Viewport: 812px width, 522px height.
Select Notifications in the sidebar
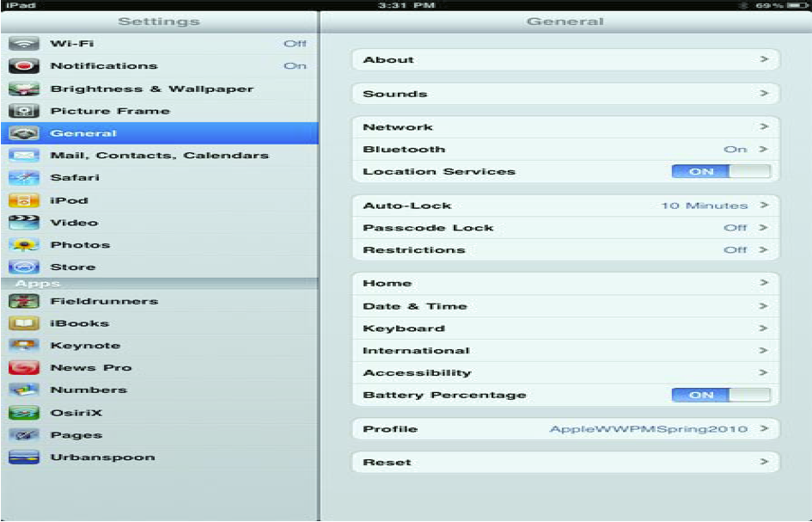[160, 66]
